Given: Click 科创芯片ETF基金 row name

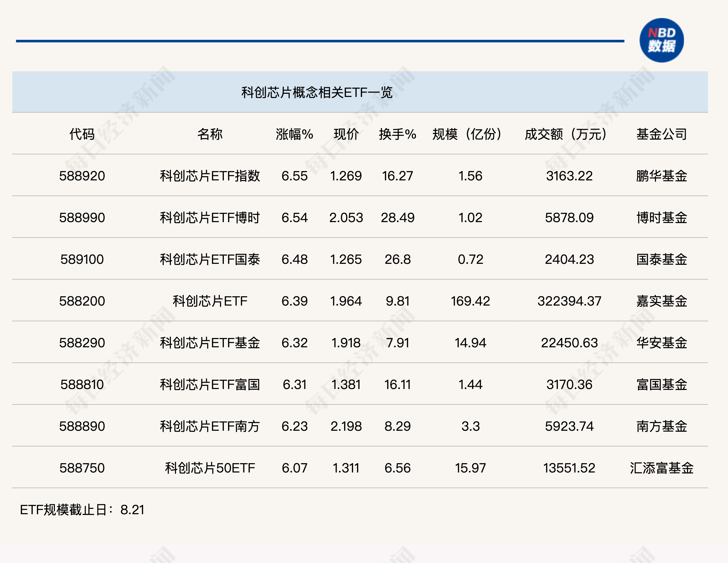Looking at the screenshot, I should point(210,342).
